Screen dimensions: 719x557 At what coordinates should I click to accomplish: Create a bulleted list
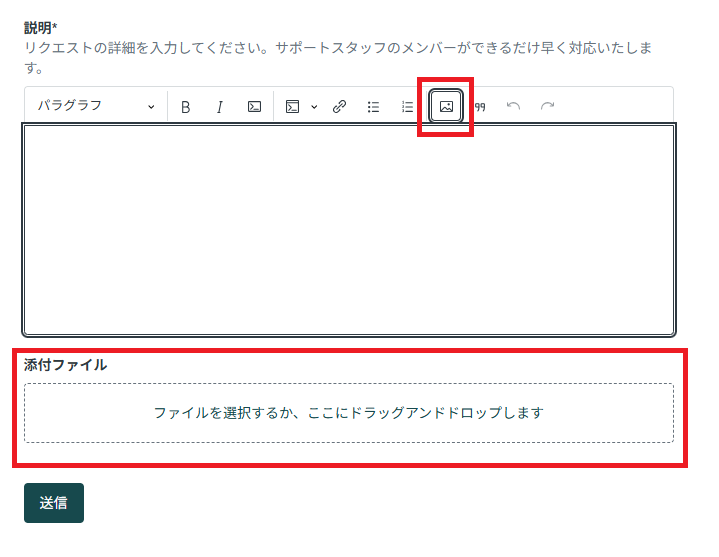[373, 107]
